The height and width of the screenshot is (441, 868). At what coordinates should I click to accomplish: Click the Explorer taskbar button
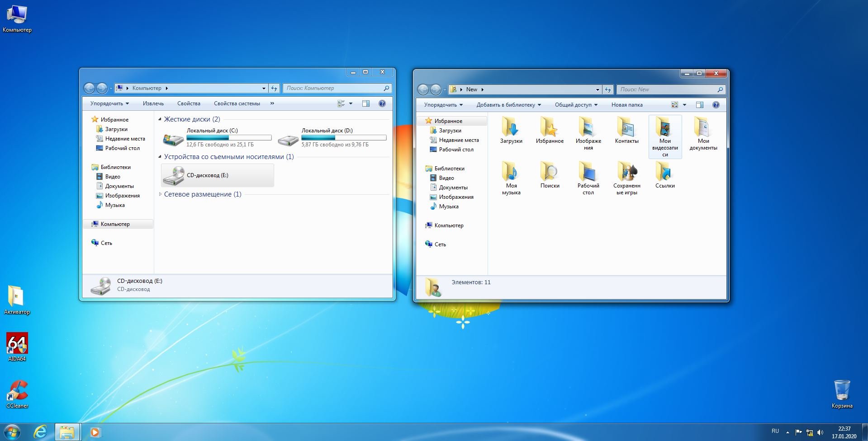(67, 432)
